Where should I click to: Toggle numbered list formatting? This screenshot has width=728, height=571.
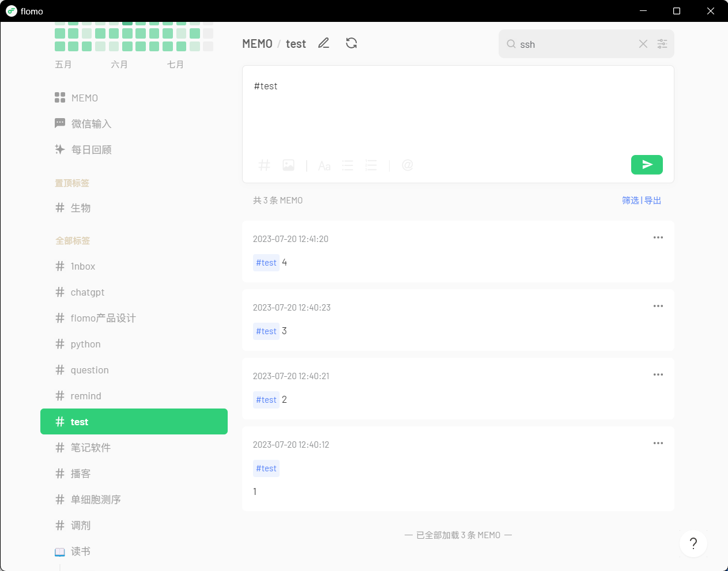371,166
